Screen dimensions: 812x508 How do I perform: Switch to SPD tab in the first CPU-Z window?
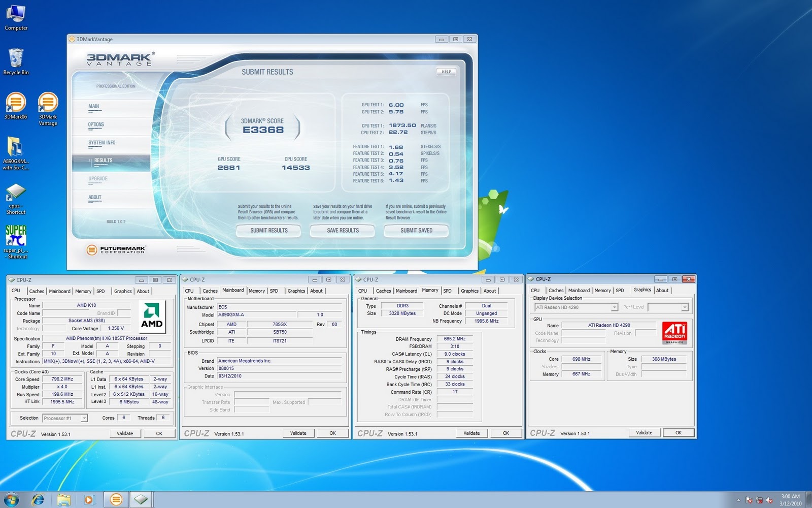[x=100, y=292]
